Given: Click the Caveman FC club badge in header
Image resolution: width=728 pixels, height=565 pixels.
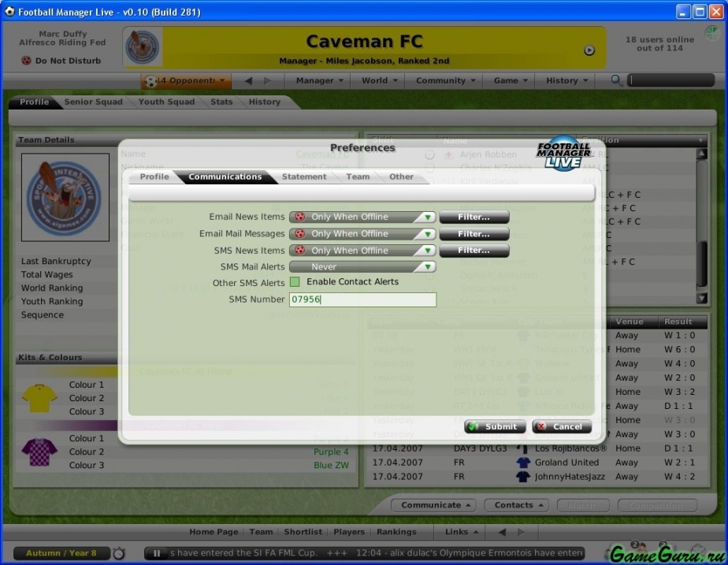Looking at the screenshot, I should pos(143,47).
